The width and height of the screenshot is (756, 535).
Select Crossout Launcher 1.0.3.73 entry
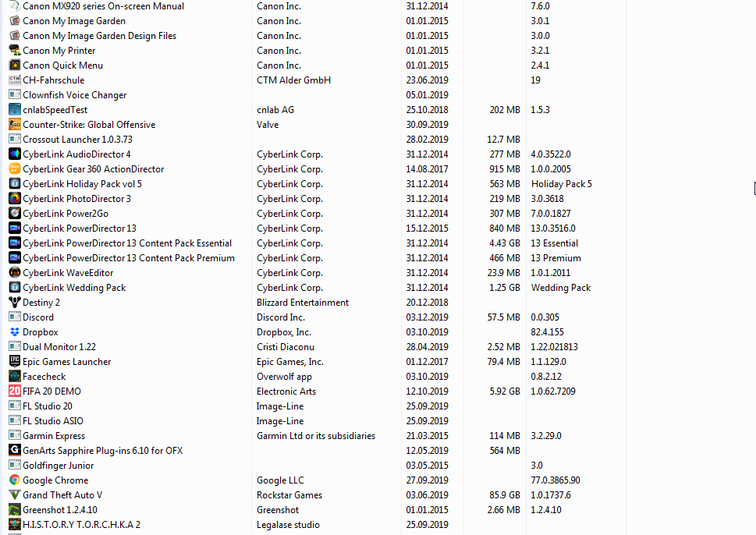(77, 140)
